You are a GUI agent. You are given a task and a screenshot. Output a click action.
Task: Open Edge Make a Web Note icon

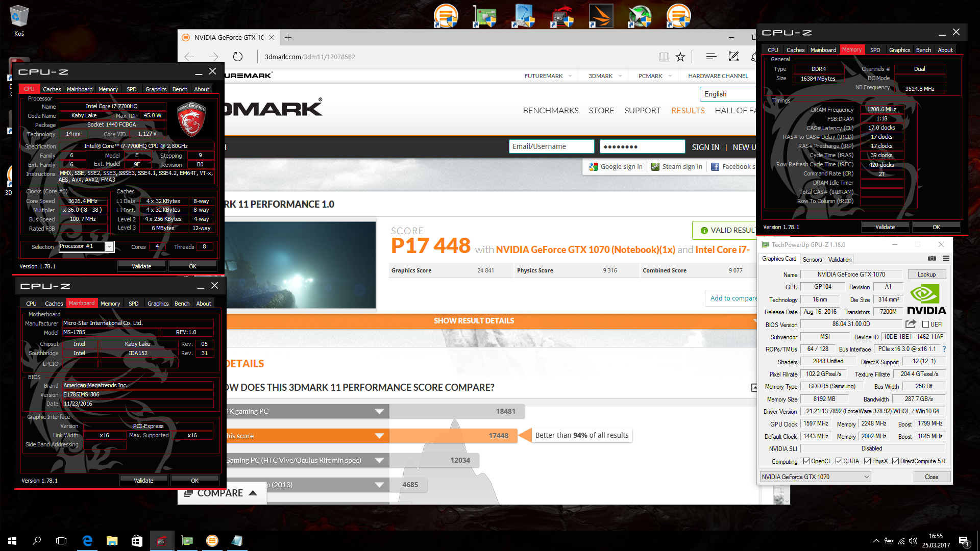coord(733,57)
